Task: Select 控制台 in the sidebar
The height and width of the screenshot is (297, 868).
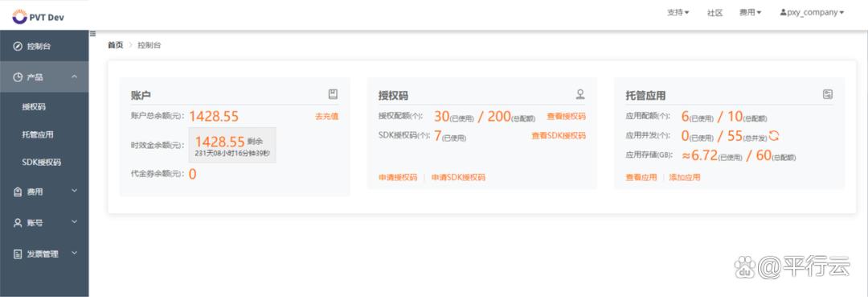Action: pos(44,46)
